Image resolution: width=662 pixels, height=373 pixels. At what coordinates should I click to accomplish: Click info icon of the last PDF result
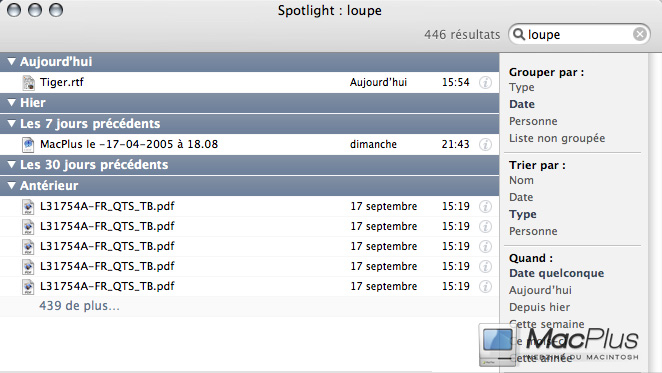pos(486,286)
